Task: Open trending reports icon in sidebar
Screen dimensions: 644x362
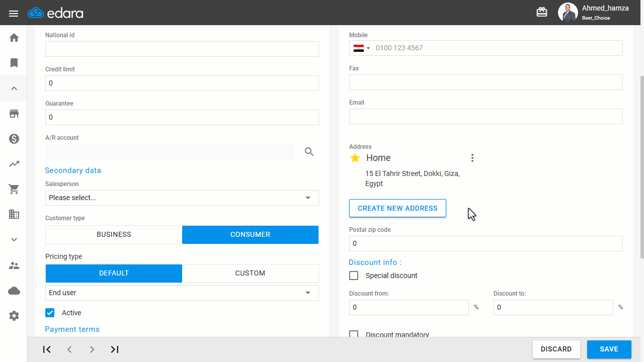Action: point(14,164)
